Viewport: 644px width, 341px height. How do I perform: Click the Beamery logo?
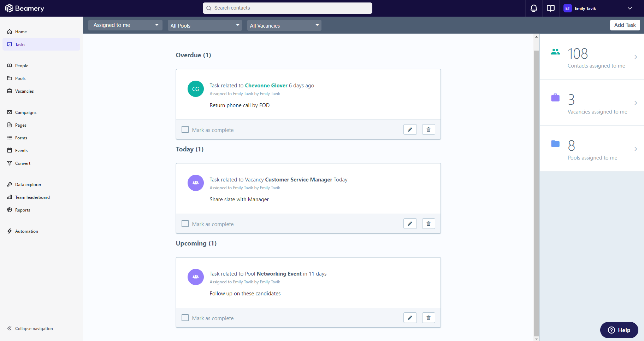point(25,8)
